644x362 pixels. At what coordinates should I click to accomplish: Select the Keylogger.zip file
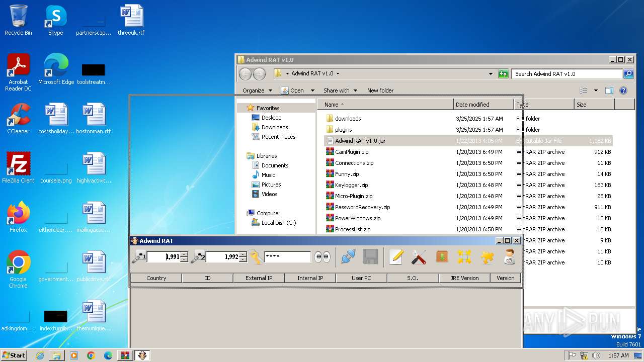click(351, 185)
